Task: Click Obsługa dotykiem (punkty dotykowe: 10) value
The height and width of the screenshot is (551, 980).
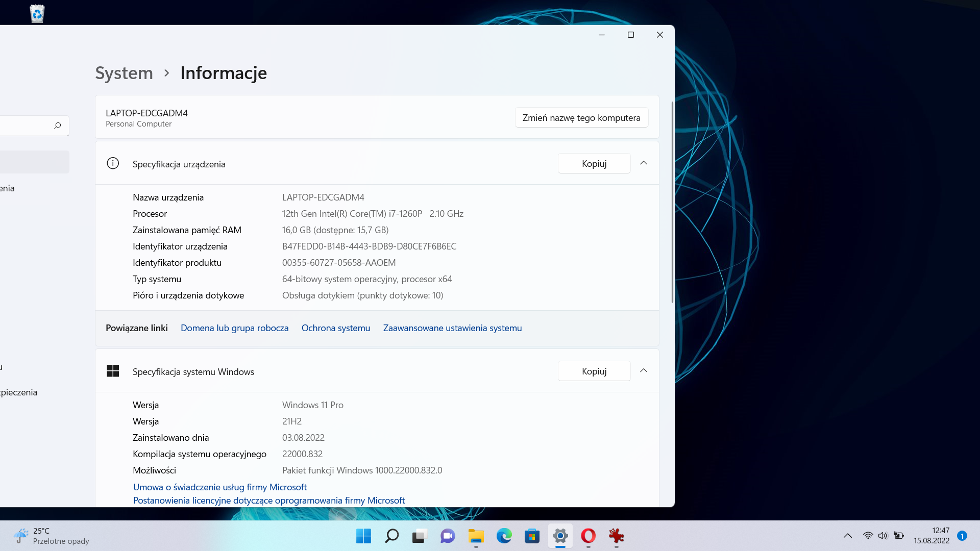Action: pyautogui.click(x=362, y=295)
